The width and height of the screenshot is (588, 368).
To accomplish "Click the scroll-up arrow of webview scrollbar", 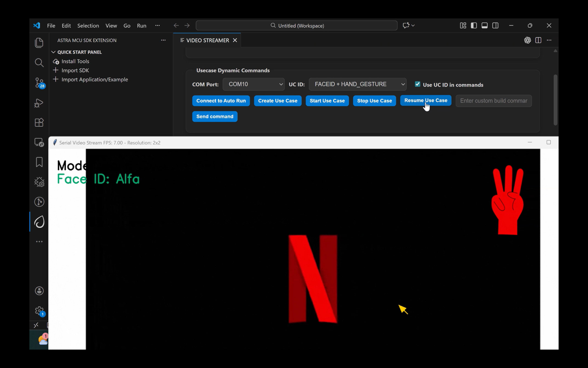I will [x=555, y=51].
